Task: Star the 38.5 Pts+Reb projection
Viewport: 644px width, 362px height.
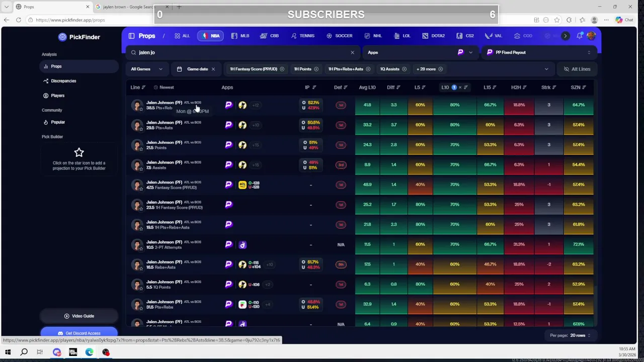Action: click(141, 109)
